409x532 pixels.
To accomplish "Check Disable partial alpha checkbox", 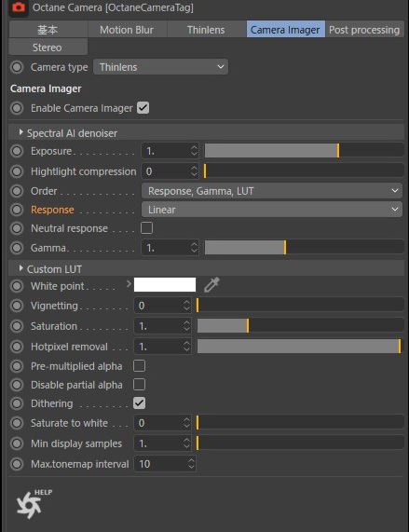I will 139,385.
